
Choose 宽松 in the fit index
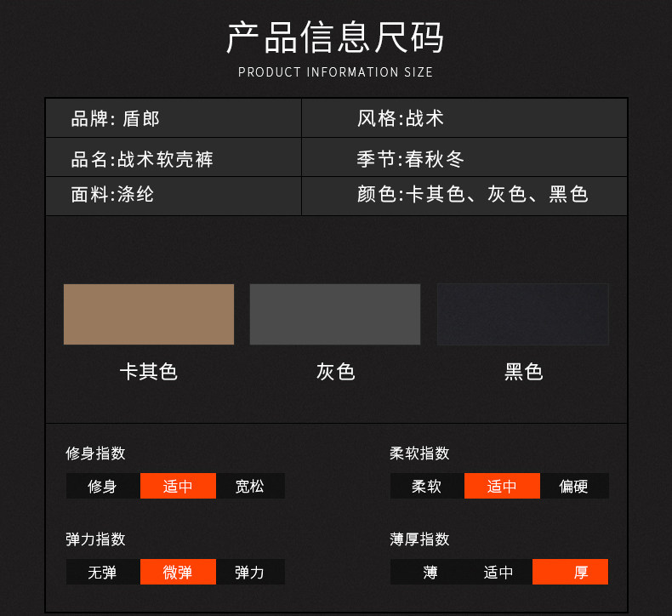250,486
